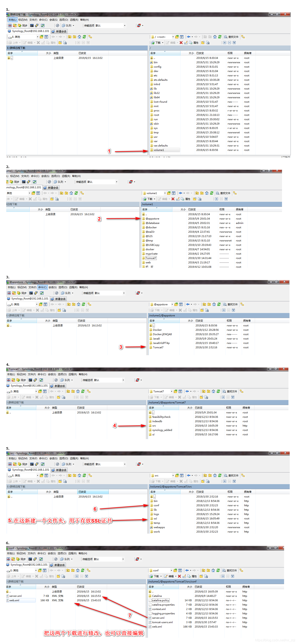Image resolution: width=297 pixels, height=644 pixels.
Task: Click 查找文件 button in 群晖远程下载 window
Action: click(231, 37)
